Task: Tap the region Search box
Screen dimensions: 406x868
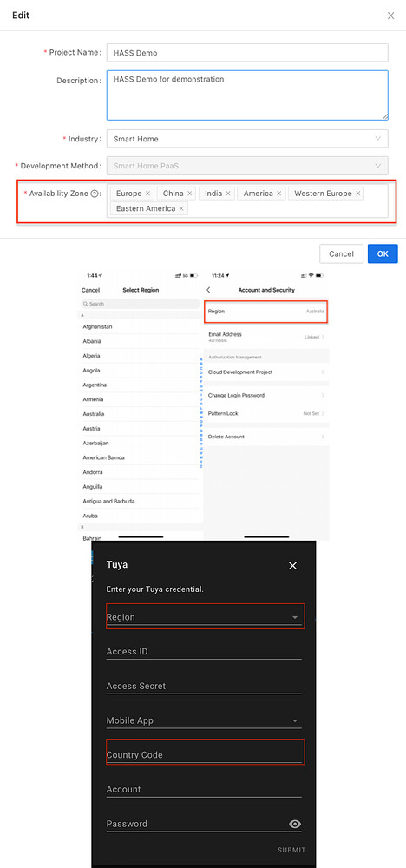Action: point(141,304)
